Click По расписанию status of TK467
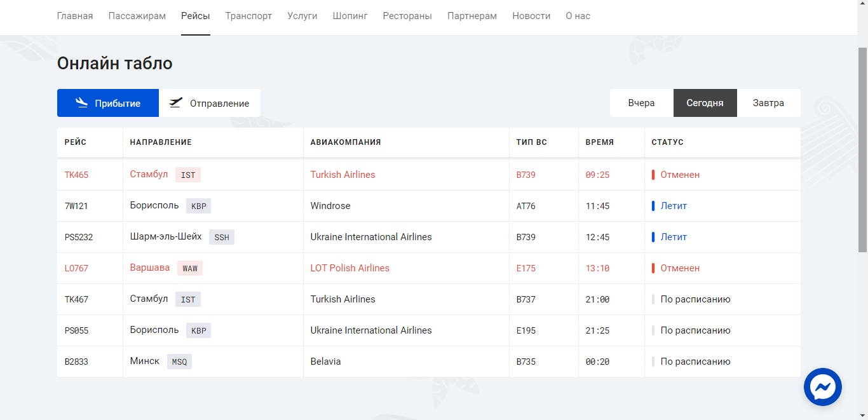The width and height of the screenshot is (868, 420). pyautogui.click(x=696, y=299)
